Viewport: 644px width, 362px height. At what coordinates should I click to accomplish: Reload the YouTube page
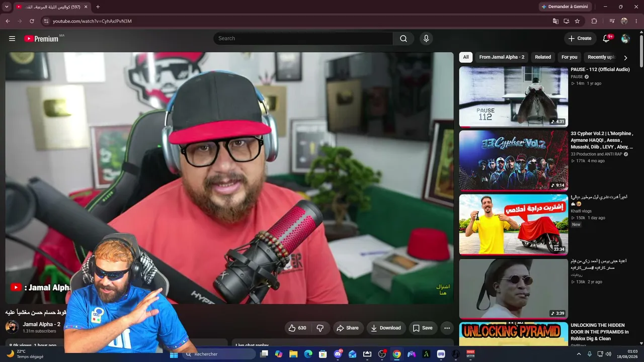point(32,21)
